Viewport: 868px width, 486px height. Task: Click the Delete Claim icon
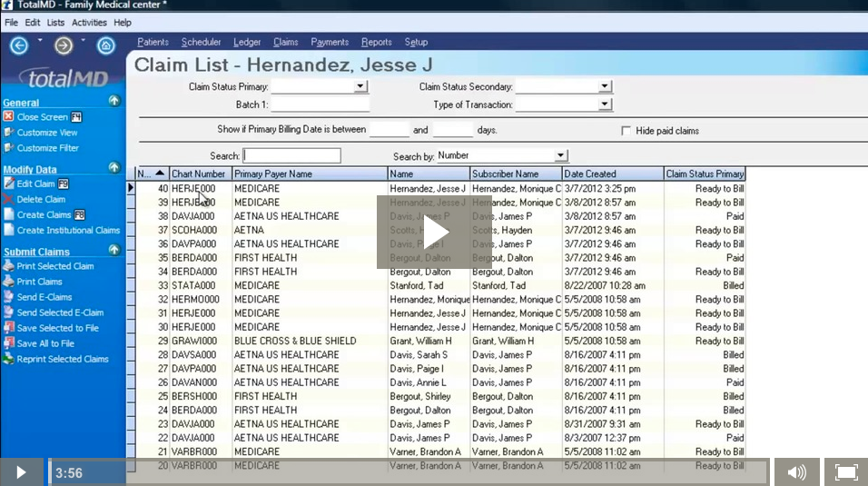[x=8, y=199]
